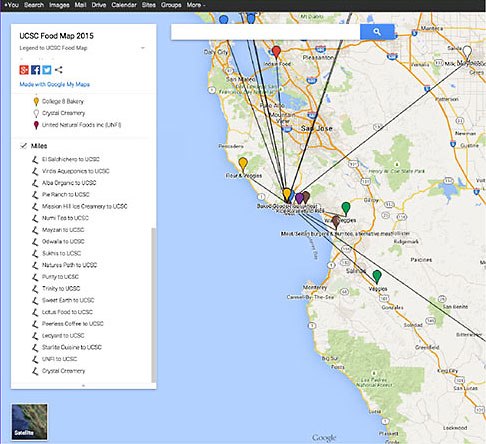This screenshot has width=486, height=444.
Task: Share map on Google Plus
Action: tap(24, 70)
